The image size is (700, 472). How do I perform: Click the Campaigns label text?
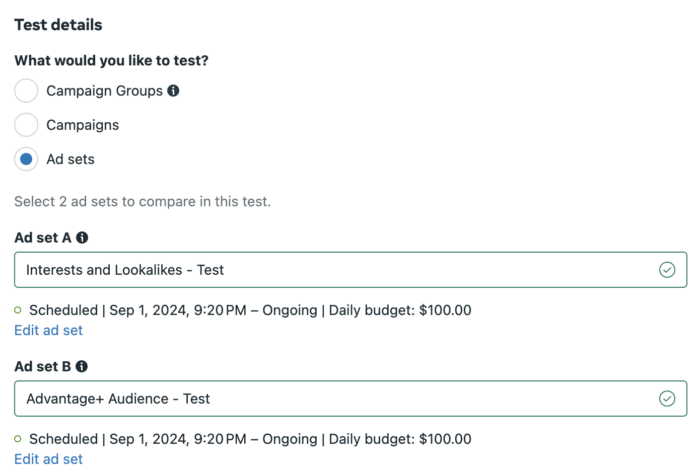(83, 125)
